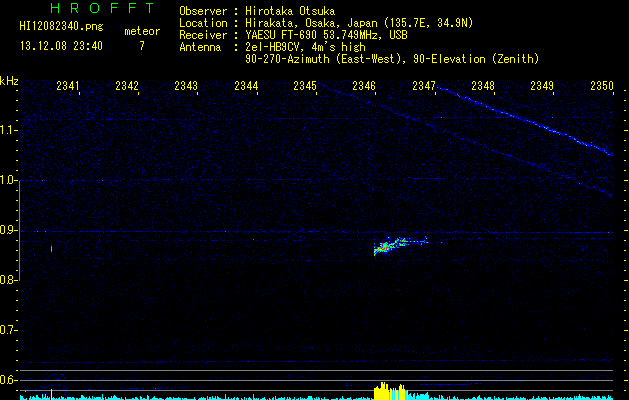The width and height of the screenshot is (629, 400).
Task: Click the 1.0 kHz frequency label
Action: [8, 180]
